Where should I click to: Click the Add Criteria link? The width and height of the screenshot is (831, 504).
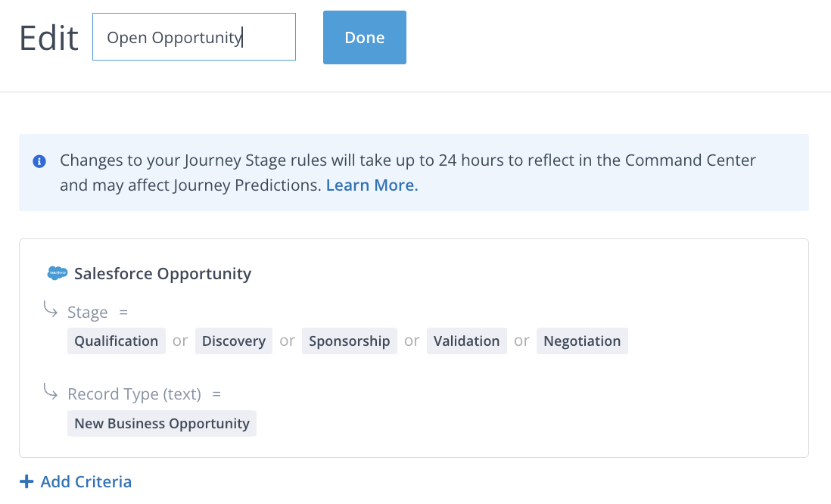coord(86,481)
